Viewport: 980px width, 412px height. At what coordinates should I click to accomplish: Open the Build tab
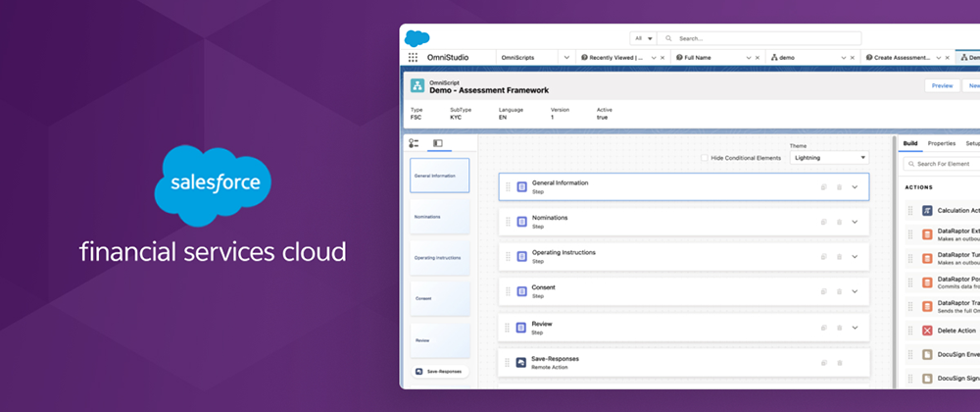tap(910, 143)
